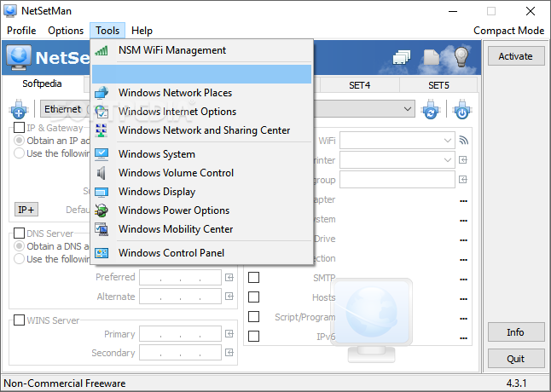Switch to the SET4 tab

coord(359,85)
